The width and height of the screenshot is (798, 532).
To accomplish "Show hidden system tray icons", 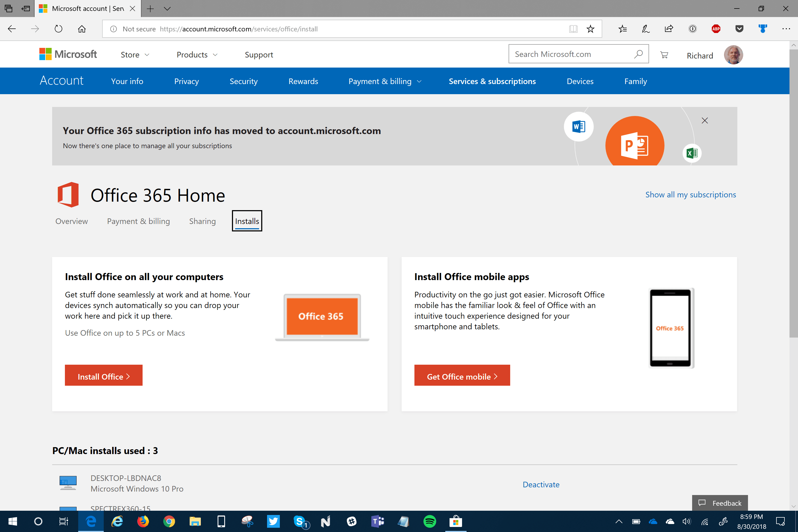I will pyautogui.click(x=619, y=521).
